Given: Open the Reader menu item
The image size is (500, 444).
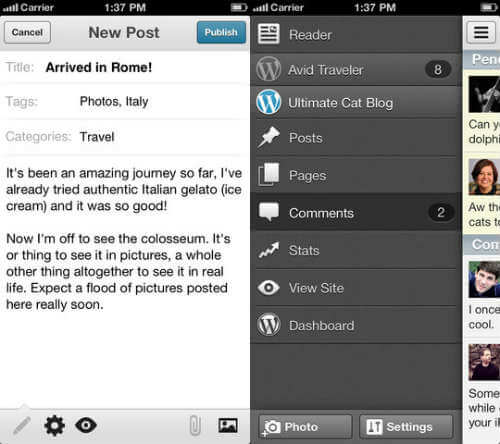Looking at the screenshot, I should 356,34.
